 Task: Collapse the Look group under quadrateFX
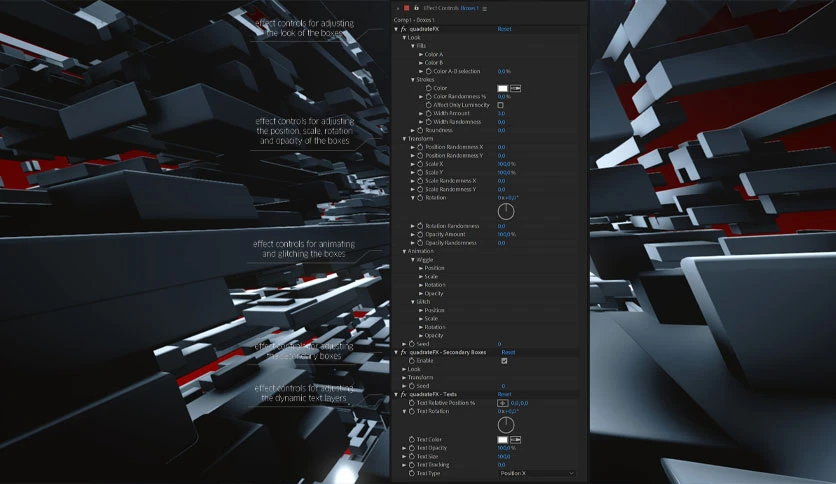404,38
